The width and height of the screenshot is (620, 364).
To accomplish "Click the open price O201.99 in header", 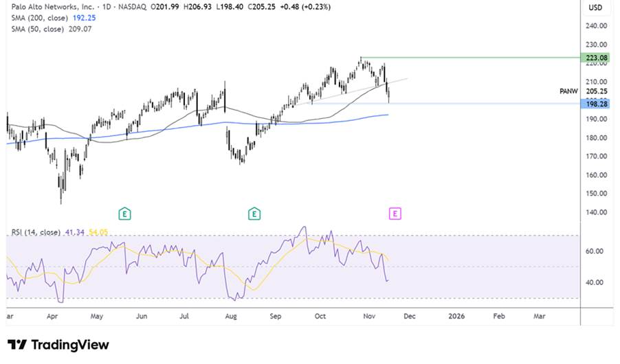I will [x=165, y=7].
